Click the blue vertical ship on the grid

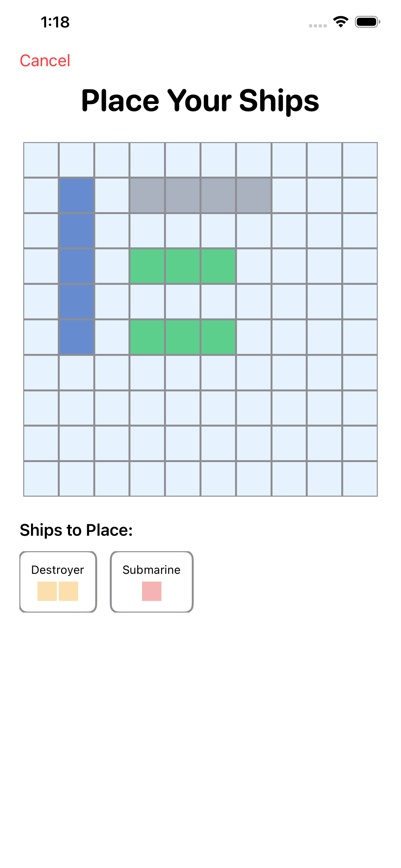(x=77, y=265)
